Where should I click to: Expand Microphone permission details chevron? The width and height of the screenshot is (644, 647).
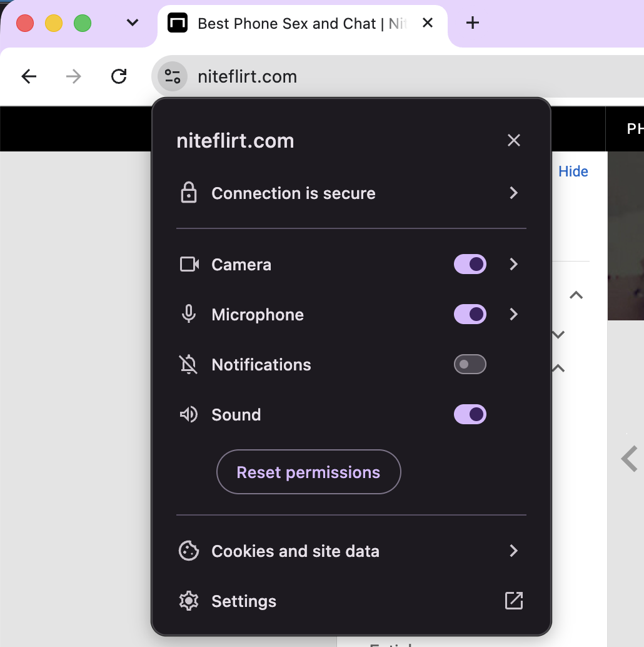pos(513,314)
